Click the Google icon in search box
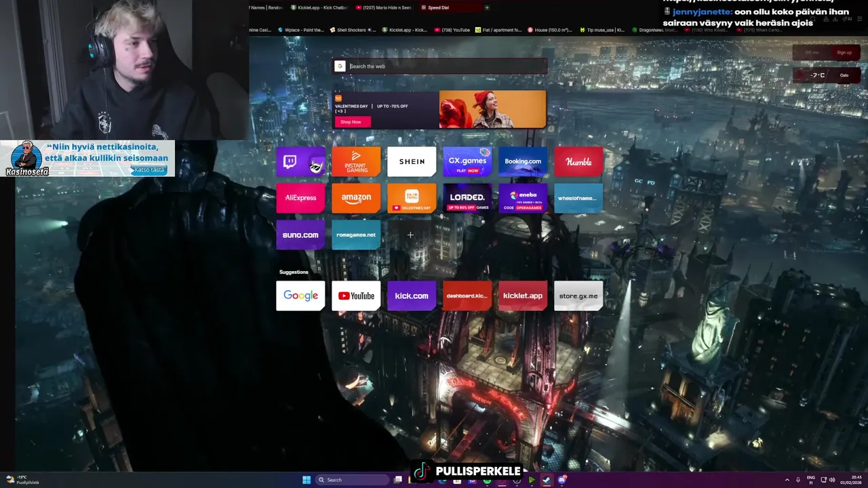Screen dimensions: 868x488 tap(340, 66)
